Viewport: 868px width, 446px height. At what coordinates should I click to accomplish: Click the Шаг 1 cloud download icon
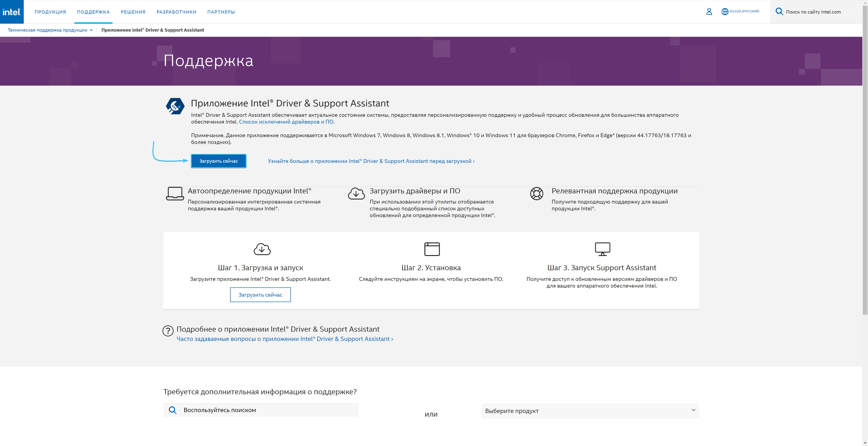coord(262,249)
